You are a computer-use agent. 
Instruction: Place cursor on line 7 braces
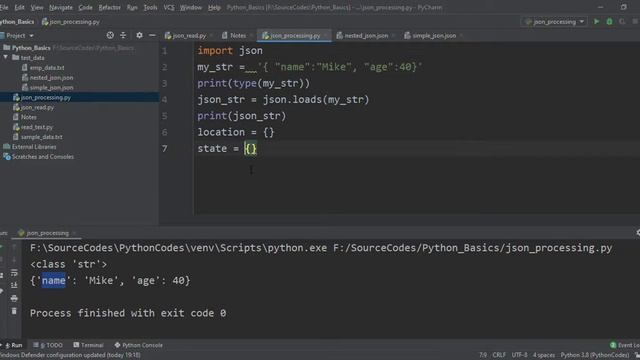click(x=251, y=149)
